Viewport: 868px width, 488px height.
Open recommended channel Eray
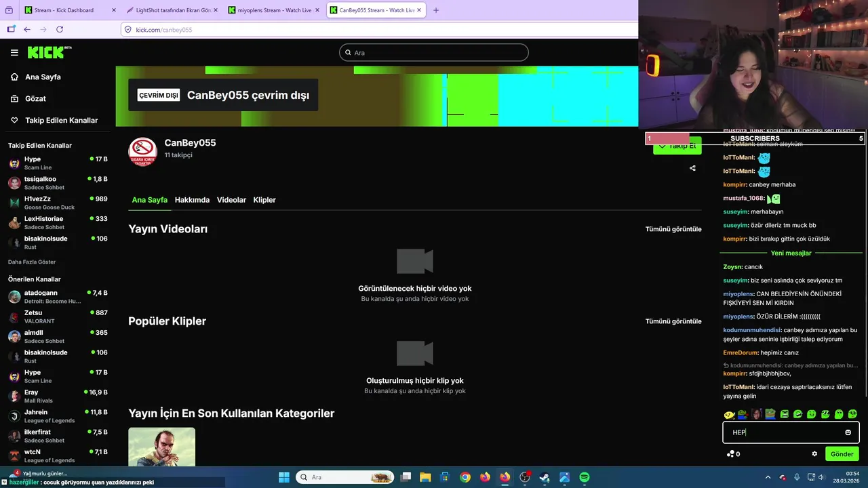(58, 396)
